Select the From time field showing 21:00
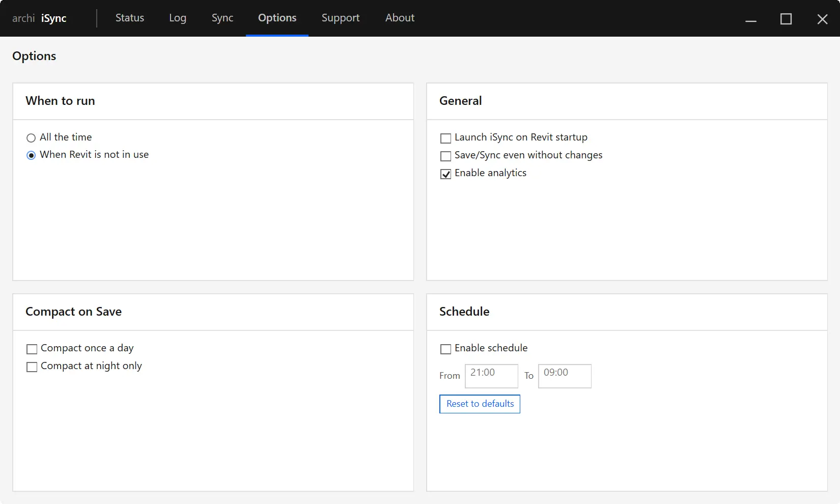 (x=491, y=376)
